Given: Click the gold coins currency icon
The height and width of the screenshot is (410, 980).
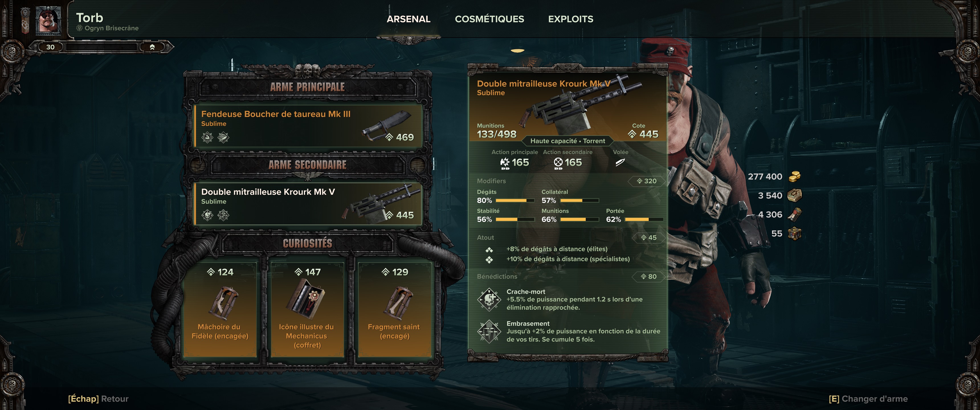Looking at the screenshot, I should click(x=794, y=177).
